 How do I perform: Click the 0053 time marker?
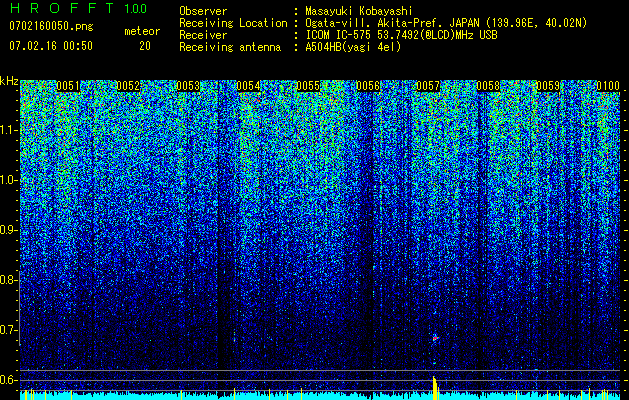pos(188,86)
